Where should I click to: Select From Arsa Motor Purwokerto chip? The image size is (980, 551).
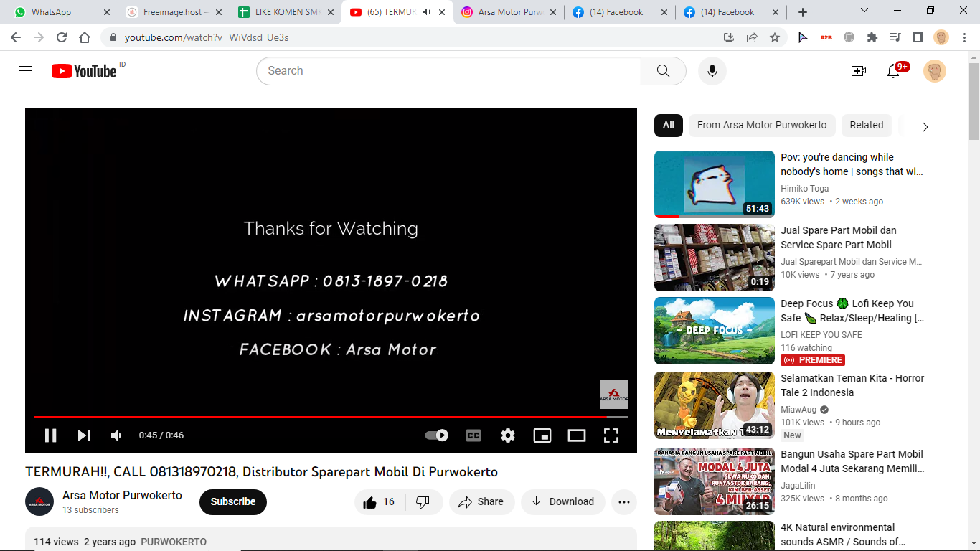click(762, 125)
